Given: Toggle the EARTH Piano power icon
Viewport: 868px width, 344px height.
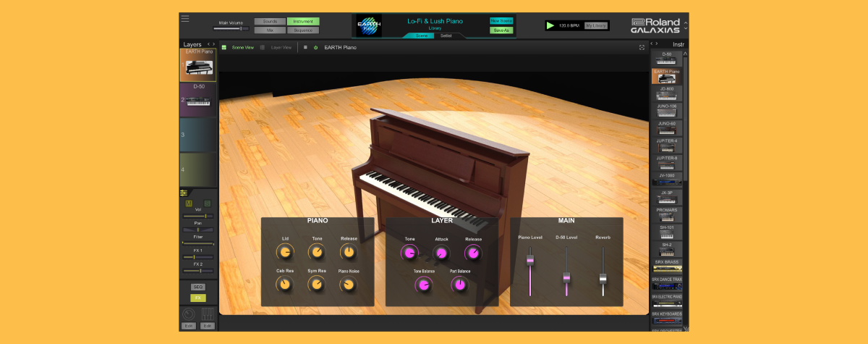Looking at the screenshot, I should point(315,48).
